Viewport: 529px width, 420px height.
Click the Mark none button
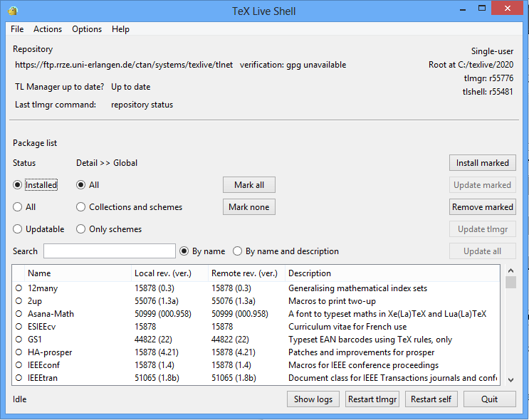coord(249,206)
